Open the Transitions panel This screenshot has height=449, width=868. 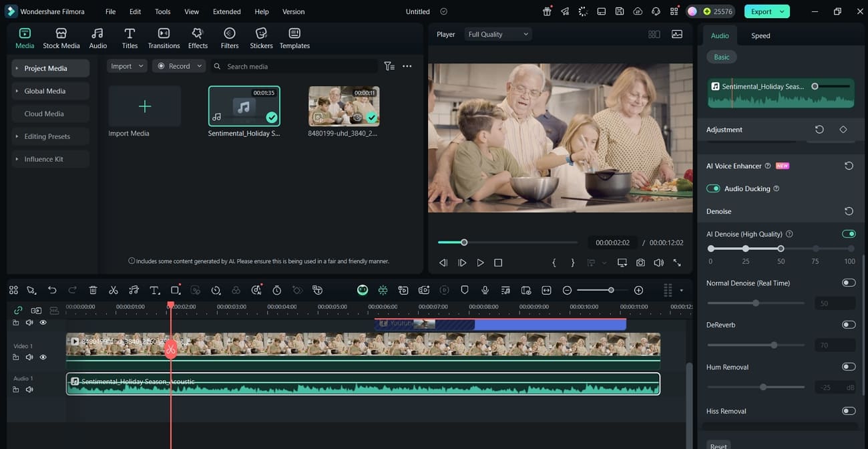click(164, 39)
